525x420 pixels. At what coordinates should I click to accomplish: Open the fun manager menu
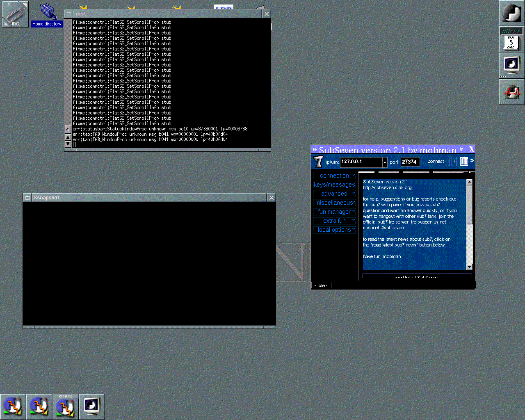(334, 212)
